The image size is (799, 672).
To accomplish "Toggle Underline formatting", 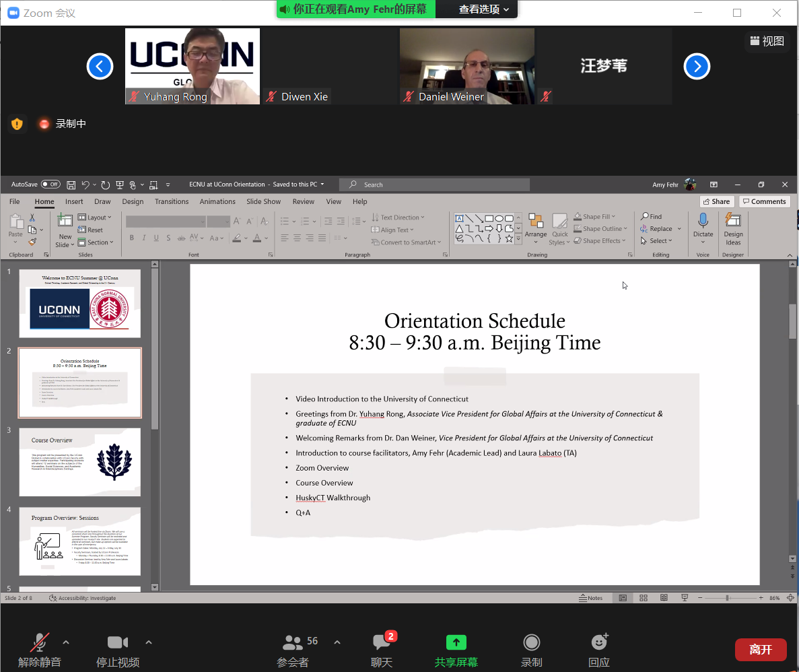I will tap(156, 238).
